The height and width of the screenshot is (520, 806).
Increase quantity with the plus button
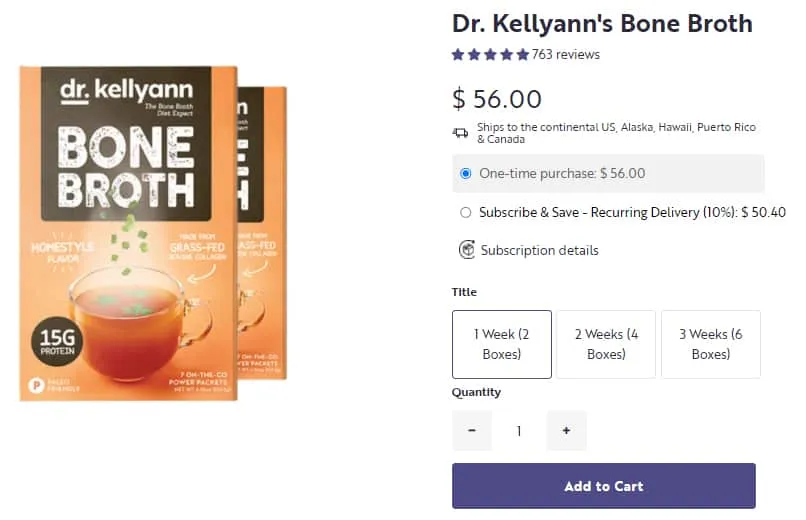[566, 431]
